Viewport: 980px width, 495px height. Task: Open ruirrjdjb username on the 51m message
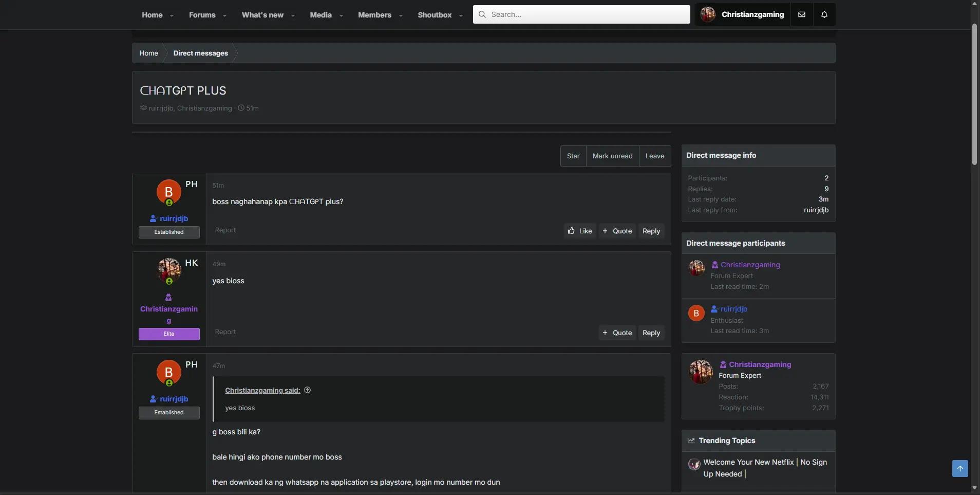(x=174, y=218)
